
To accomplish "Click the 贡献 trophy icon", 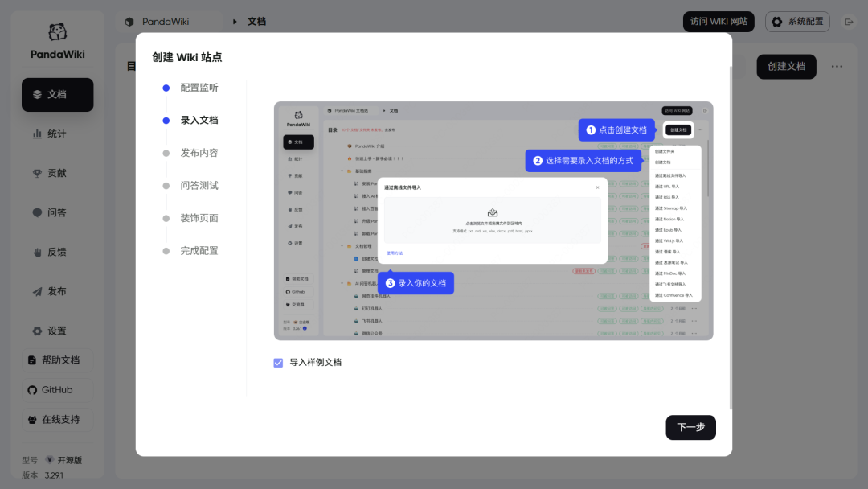I will (37, 174).
